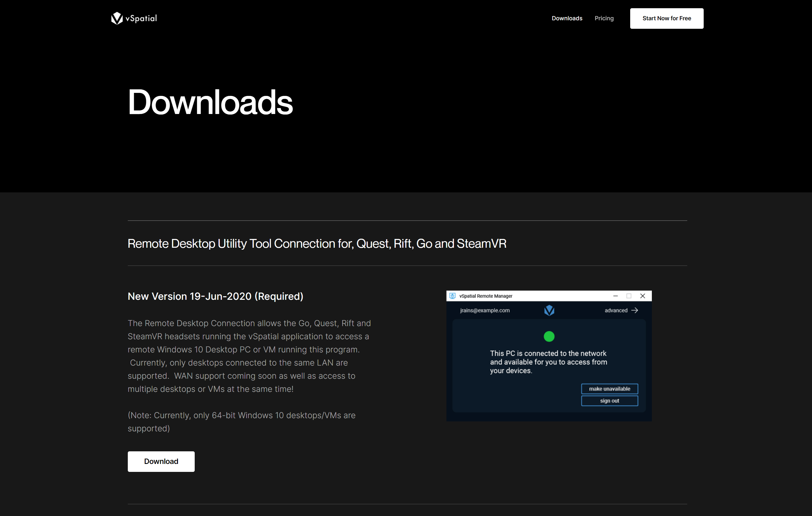Click the 64-bit Windows 10 note text
This screenshot has width=812, height=516.
click(241, 422)
